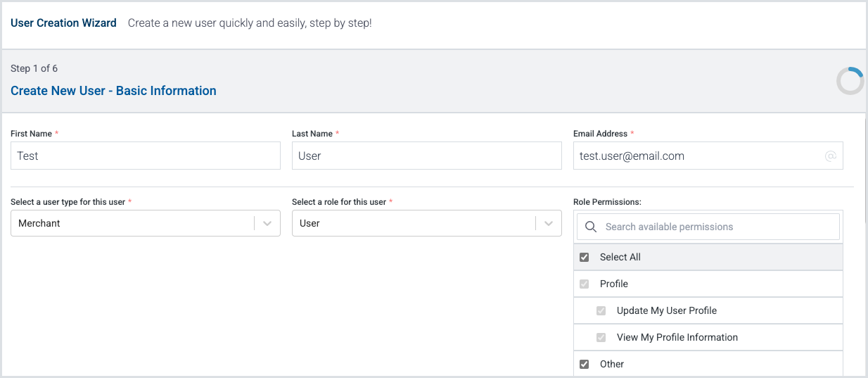Viewport: 868px width, 378px height.
Task: Click the Email Address input field
Action: pos(696,156)
